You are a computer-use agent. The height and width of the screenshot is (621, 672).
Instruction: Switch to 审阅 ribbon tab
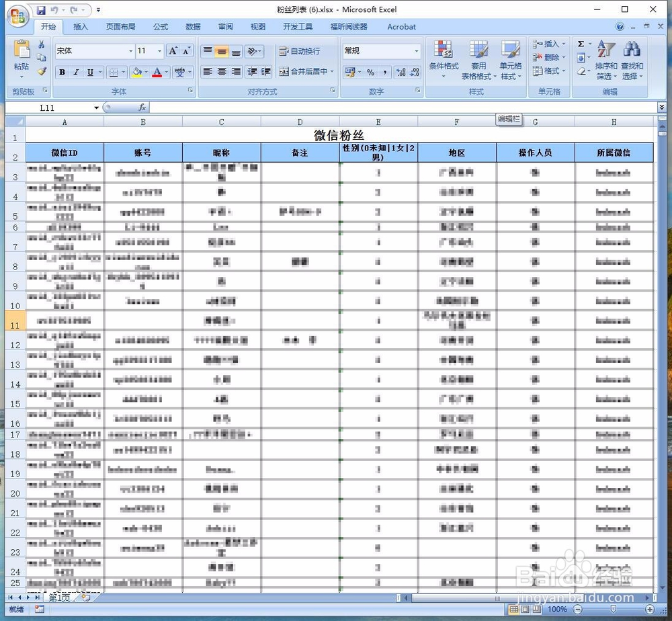pos(225,27)
